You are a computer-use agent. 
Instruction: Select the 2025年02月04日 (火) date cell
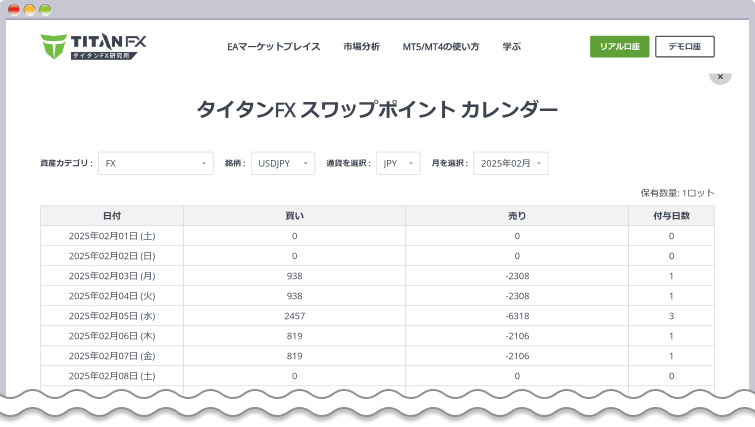click(x=112, y=296)
